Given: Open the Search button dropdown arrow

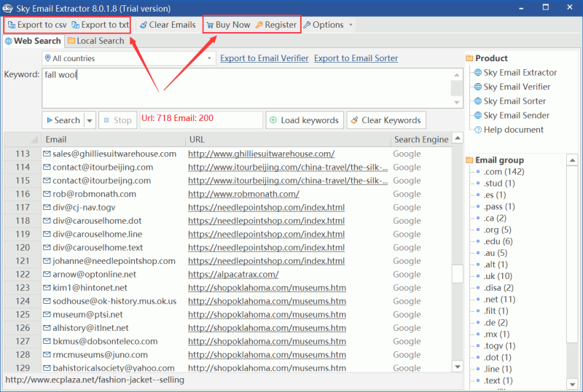Looking at the screenshot, I should click(90, 120).
